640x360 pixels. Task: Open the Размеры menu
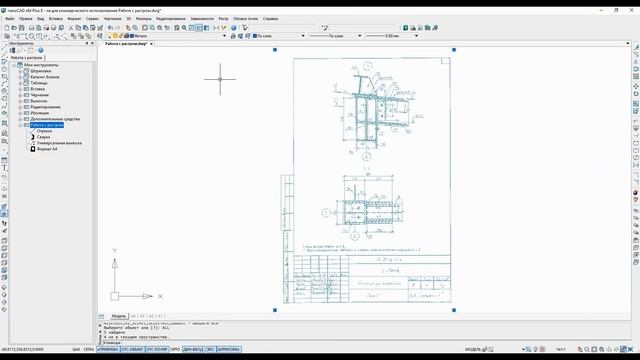143,19
